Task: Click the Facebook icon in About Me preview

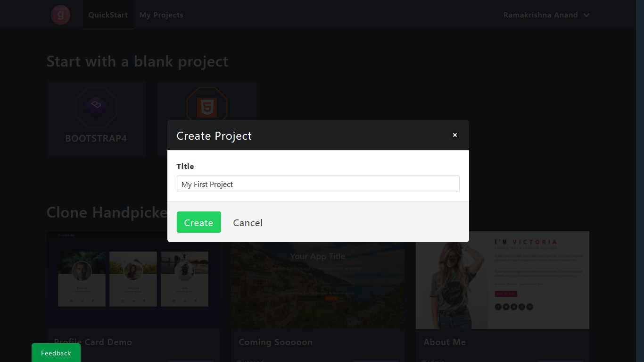Action: 498,306
